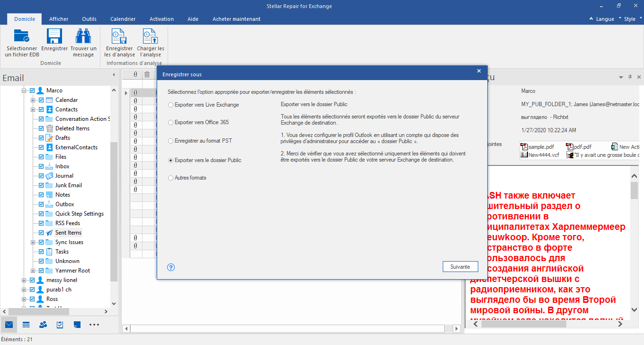Uncheck the Junk Email checkbox

pyautogui.click(x=41, y=185)
